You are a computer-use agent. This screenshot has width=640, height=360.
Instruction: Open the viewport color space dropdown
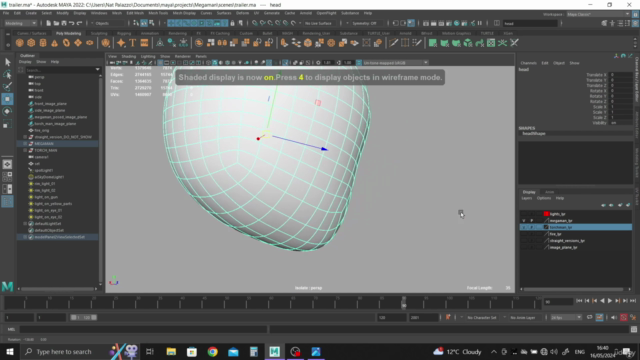(395, 63)
